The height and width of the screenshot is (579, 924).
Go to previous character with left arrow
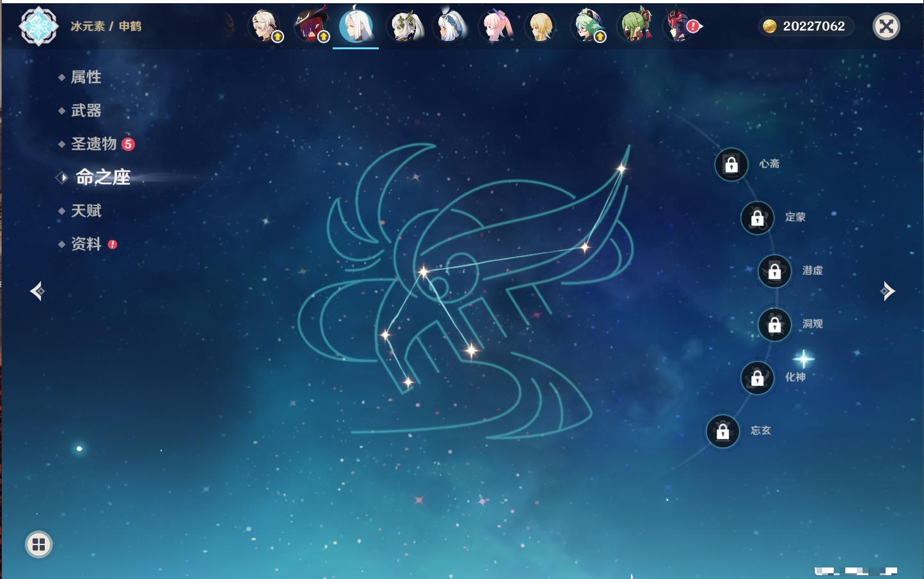click(37, 291)
